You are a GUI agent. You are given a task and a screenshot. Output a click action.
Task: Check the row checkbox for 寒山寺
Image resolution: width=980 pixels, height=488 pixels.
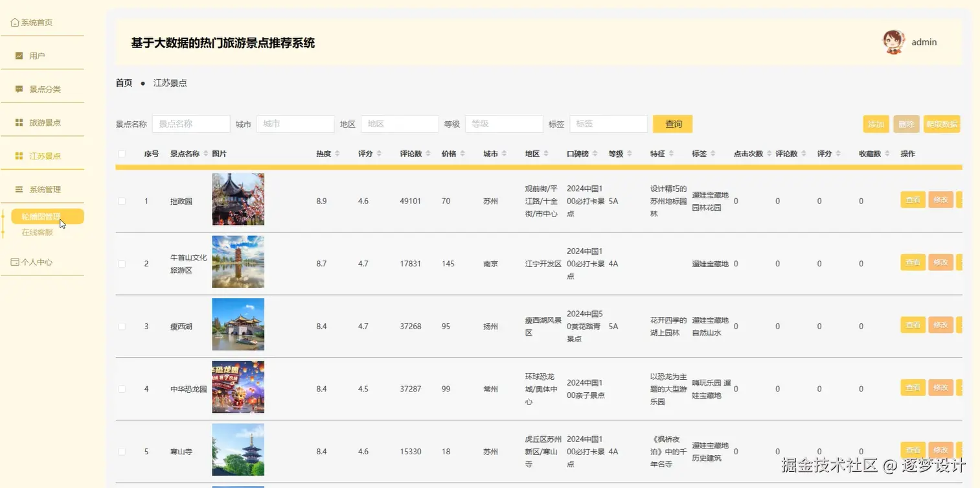[x=122, y=452]
